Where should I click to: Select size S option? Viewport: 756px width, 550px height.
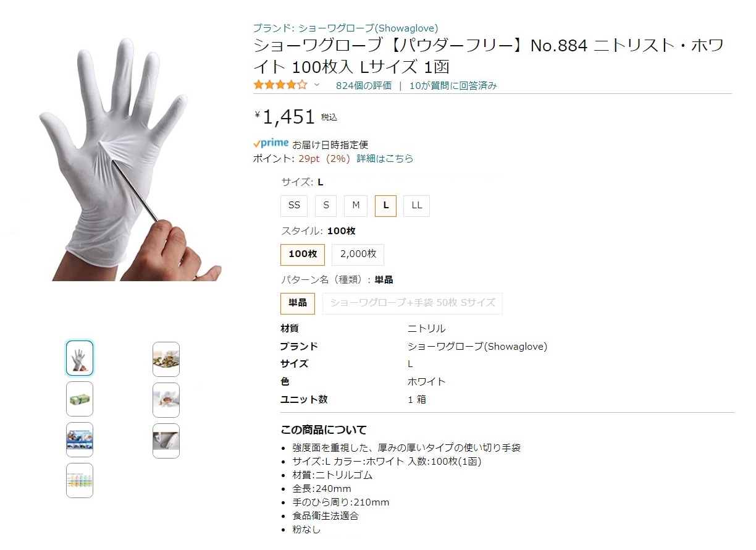coord(325,206)
